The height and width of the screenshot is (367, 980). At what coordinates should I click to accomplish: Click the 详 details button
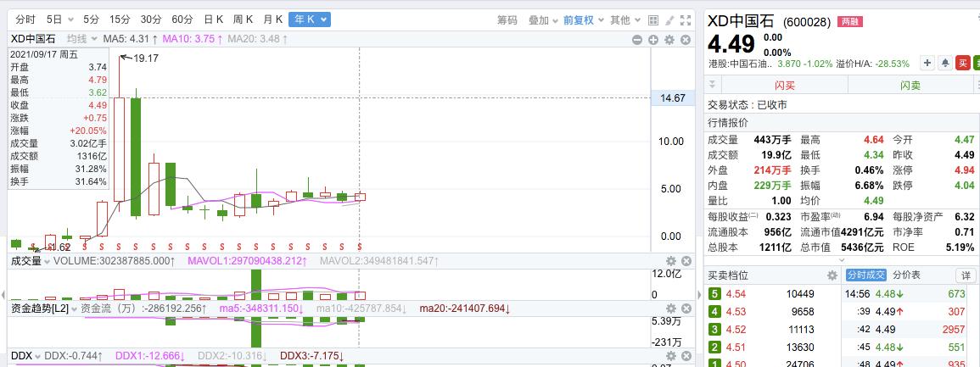point(966,275)
